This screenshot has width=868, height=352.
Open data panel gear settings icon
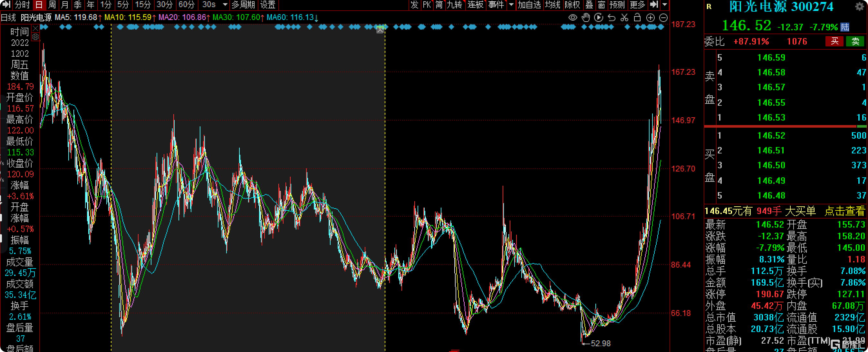click(x=35, y=37)
